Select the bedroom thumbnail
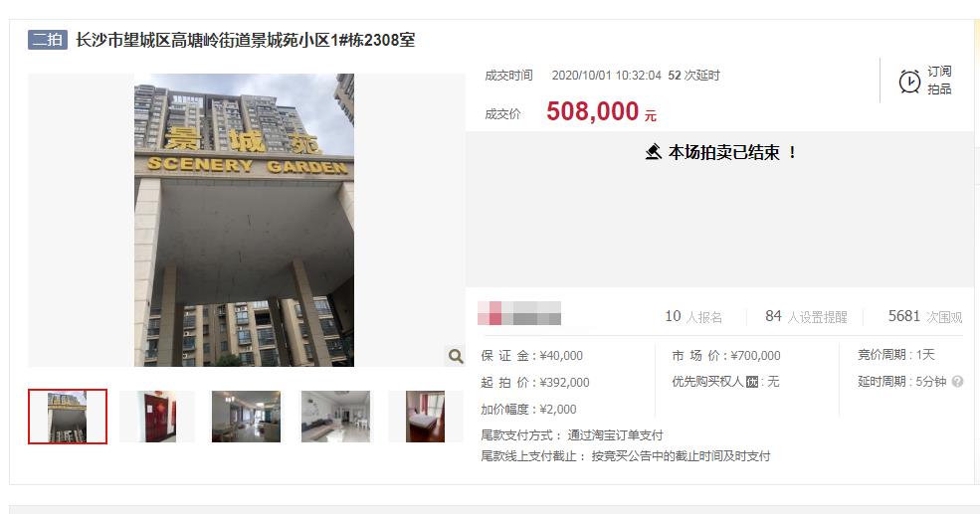The image size is (980, 514). (425, 417)
